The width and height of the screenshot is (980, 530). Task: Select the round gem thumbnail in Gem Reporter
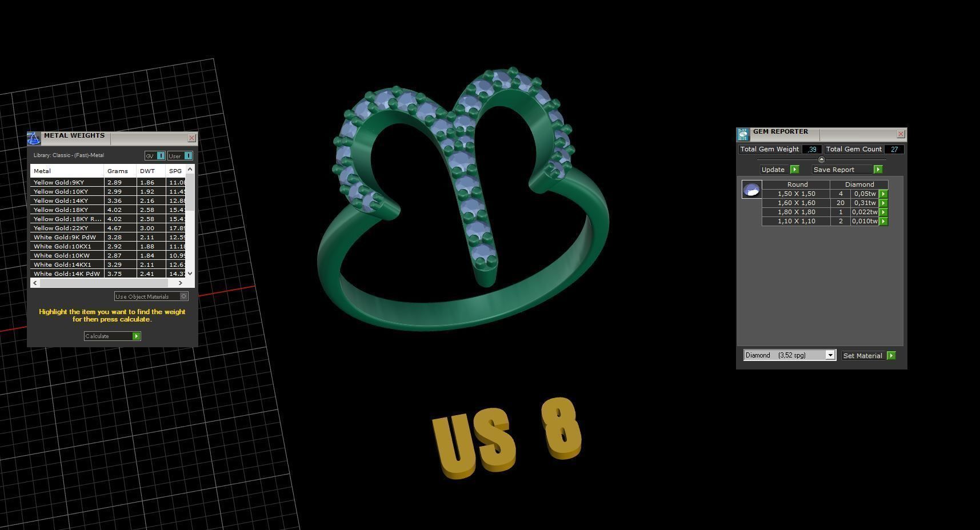tap(751, 190)
